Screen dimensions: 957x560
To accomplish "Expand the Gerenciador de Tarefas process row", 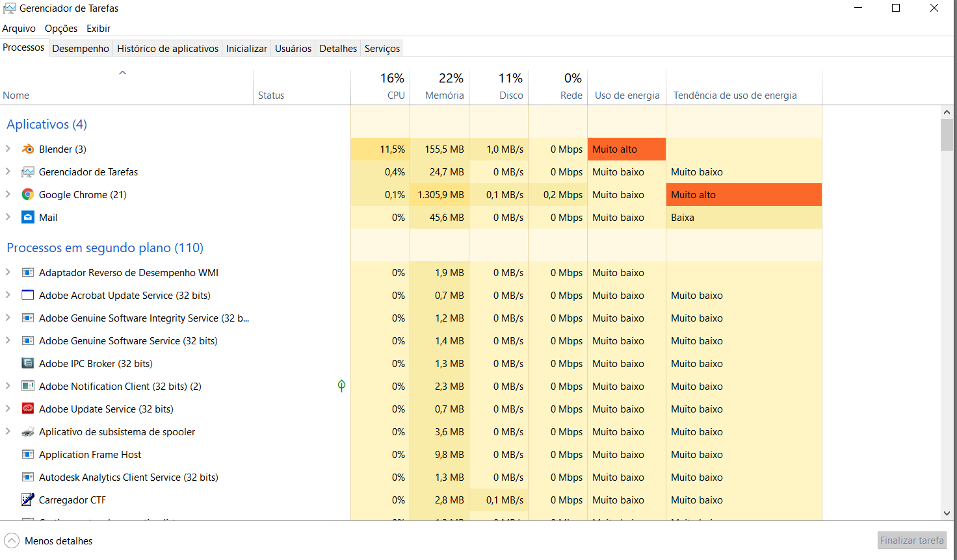I will click(x=8, y=172).
